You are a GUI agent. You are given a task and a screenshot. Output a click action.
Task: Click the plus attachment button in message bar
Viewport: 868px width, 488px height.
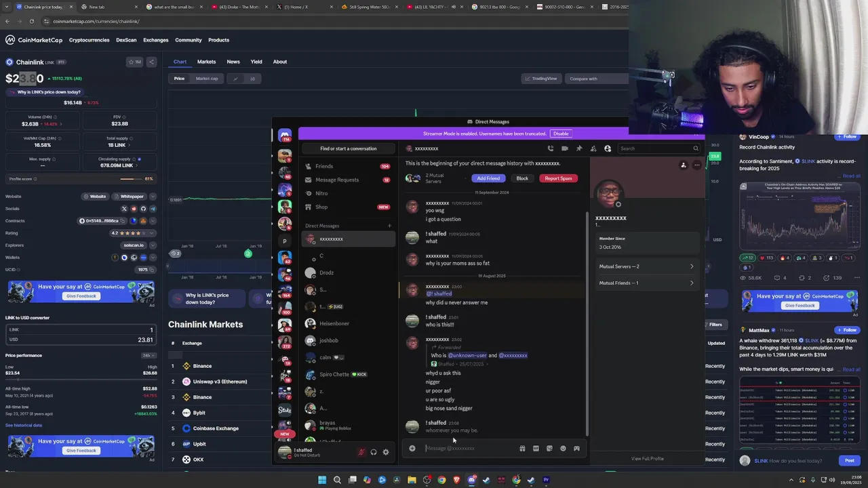click(412, 448)
